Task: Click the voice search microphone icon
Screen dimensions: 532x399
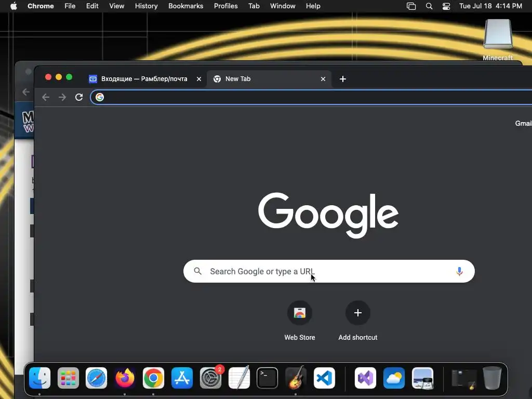Action: (459, 271)
